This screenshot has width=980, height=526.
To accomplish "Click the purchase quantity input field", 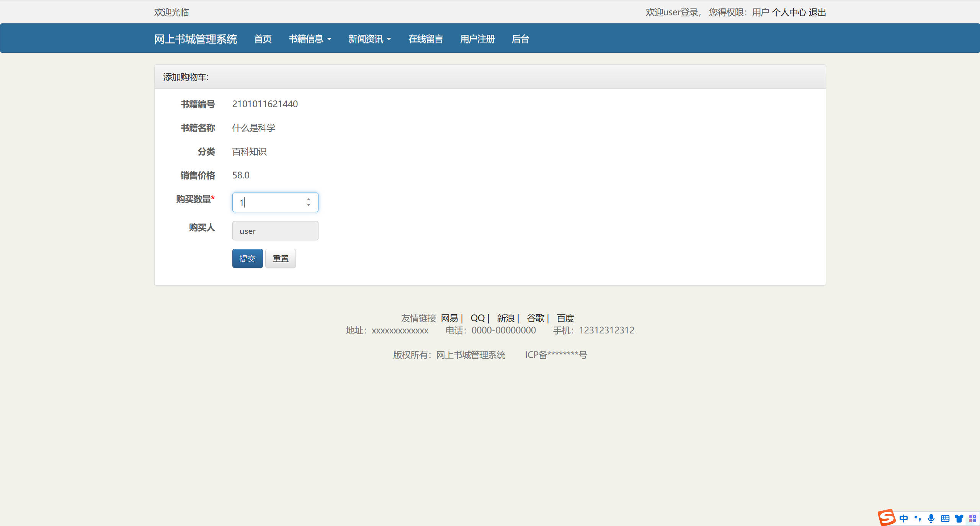I will (270, 202).
